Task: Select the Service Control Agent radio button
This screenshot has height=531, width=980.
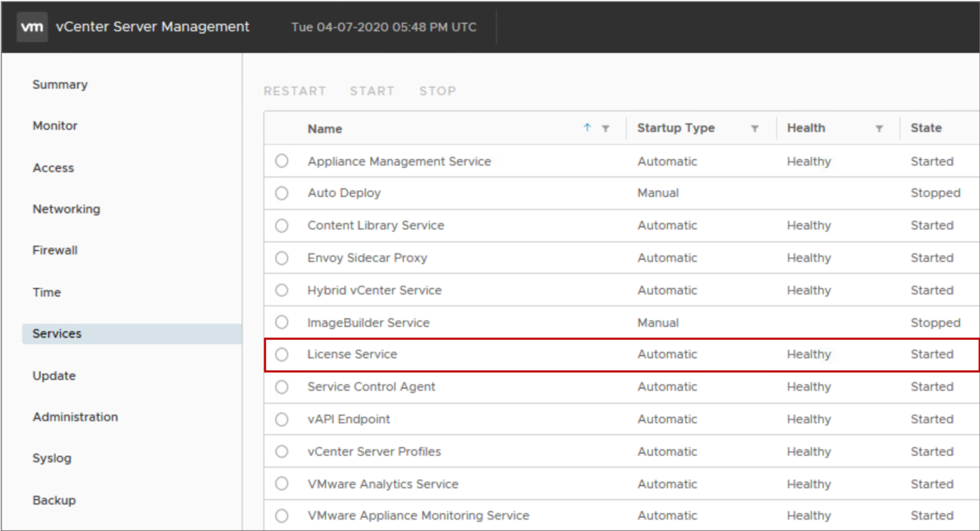Action: (x=282, y=387)
